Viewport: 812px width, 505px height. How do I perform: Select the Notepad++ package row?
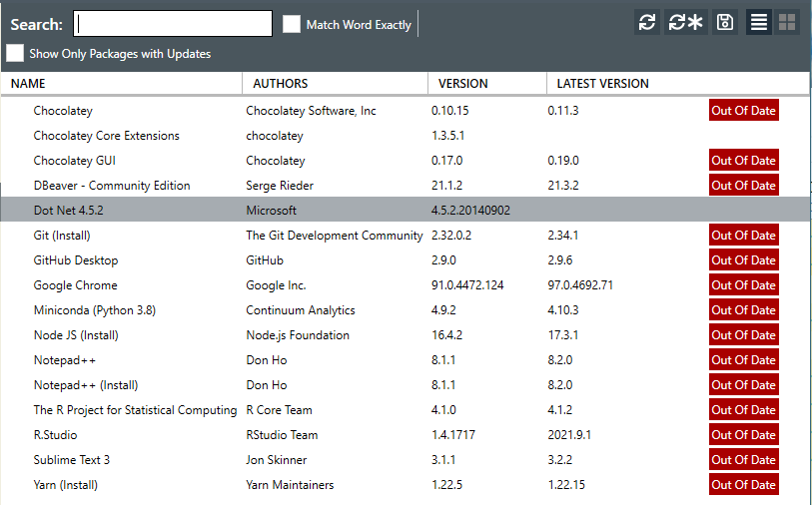406,360
